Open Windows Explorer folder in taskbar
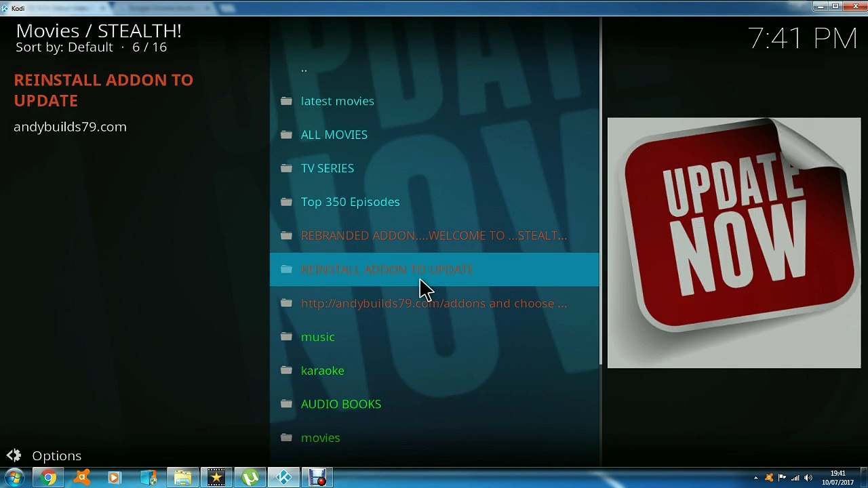The height and width of the screenshot is (488, 868). point(182,478)
